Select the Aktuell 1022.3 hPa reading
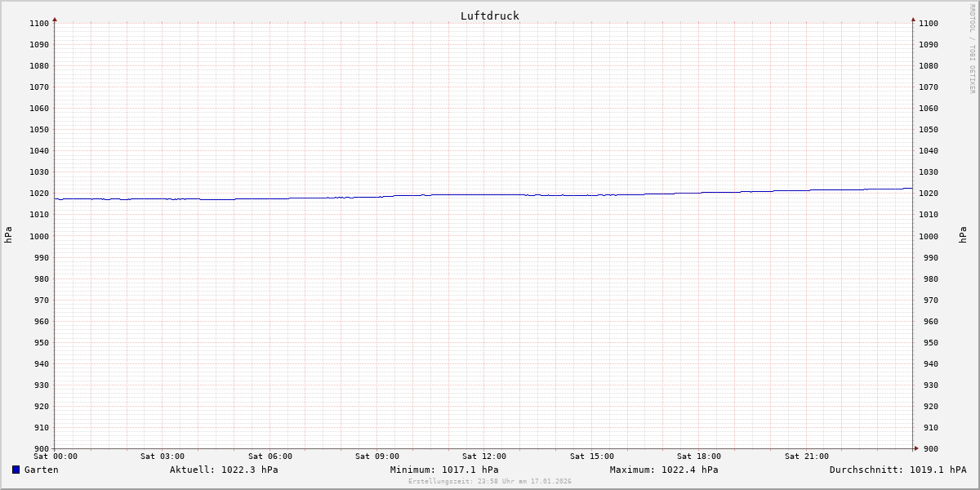This screenshot has height=490, width=980. pos(224,470)
